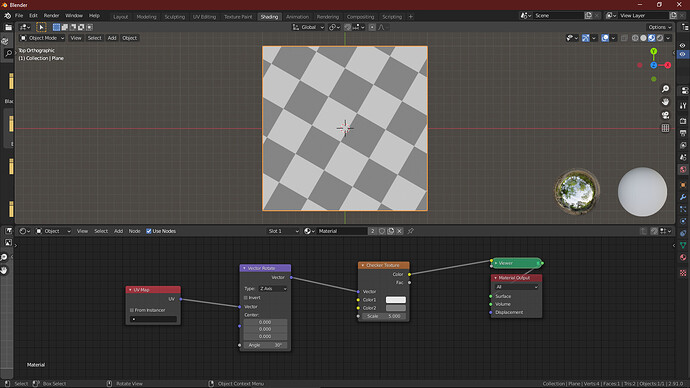Toggle viewport overlays display
This screenshot has width=690, height=388.
coord(605,38)
